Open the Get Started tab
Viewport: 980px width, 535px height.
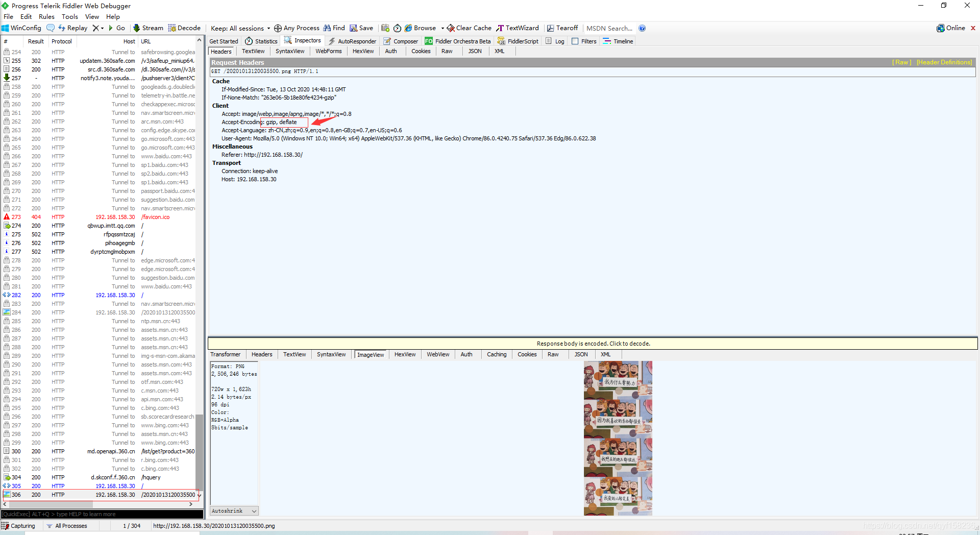(224, 41)
